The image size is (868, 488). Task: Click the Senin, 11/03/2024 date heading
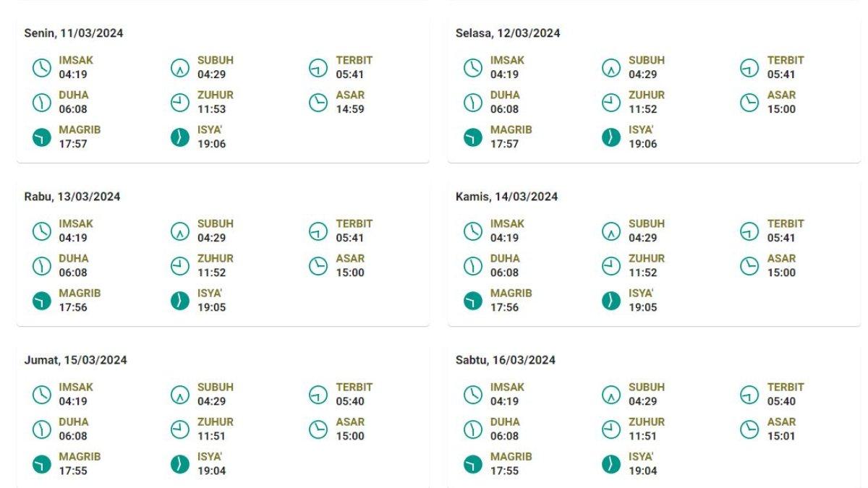[x=73, y=33]
